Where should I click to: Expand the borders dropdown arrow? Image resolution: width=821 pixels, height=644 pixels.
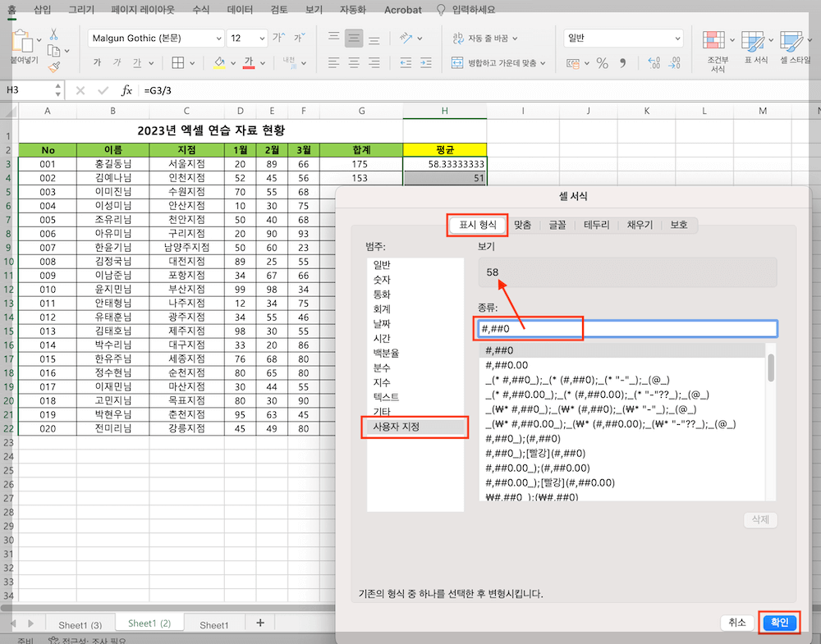(192, 63)
